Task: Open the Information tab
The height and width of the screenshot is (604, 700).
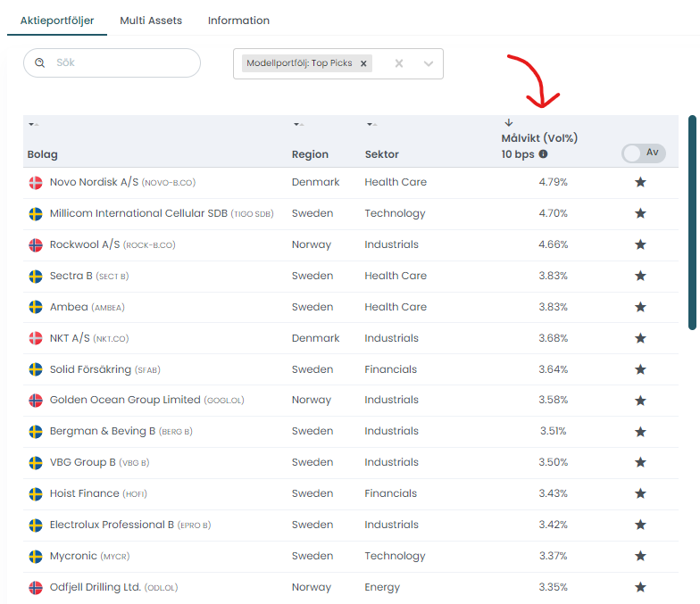Action: coord(238,21)
